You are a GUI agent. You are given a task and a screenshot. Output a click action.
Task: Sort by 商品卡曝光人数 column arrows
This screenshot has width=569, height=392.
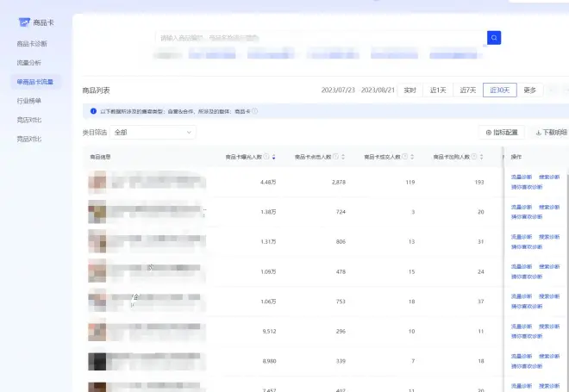274,157
